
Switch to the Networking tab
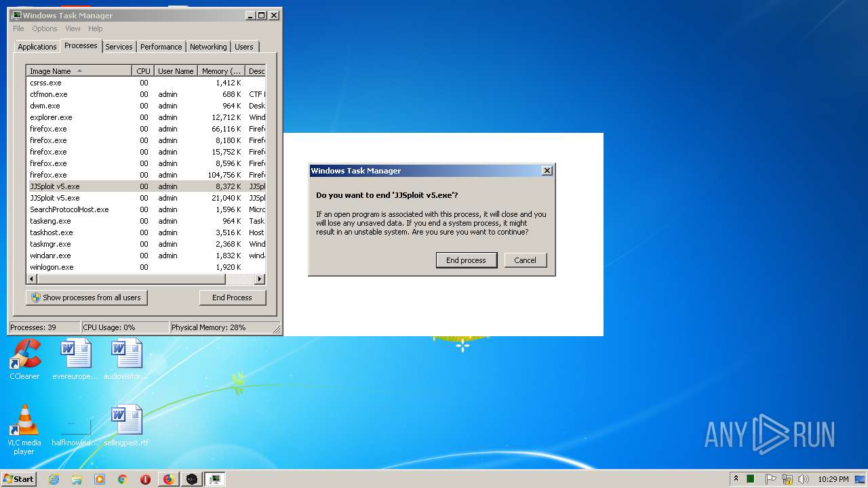[208, 47]
